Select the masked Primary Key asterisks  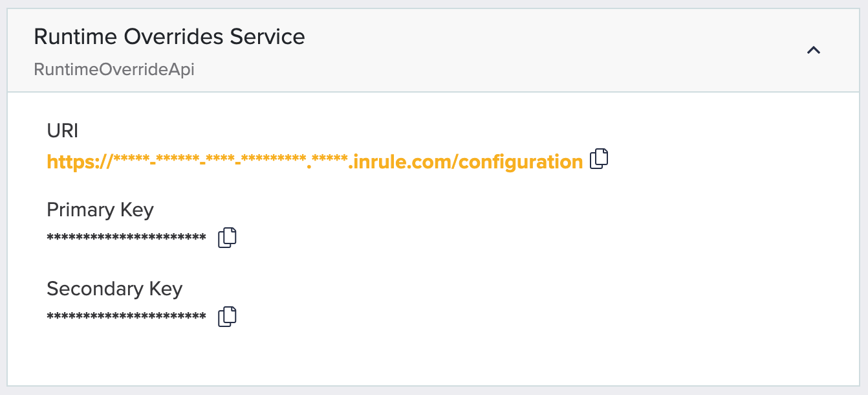[x=126, y=238]
